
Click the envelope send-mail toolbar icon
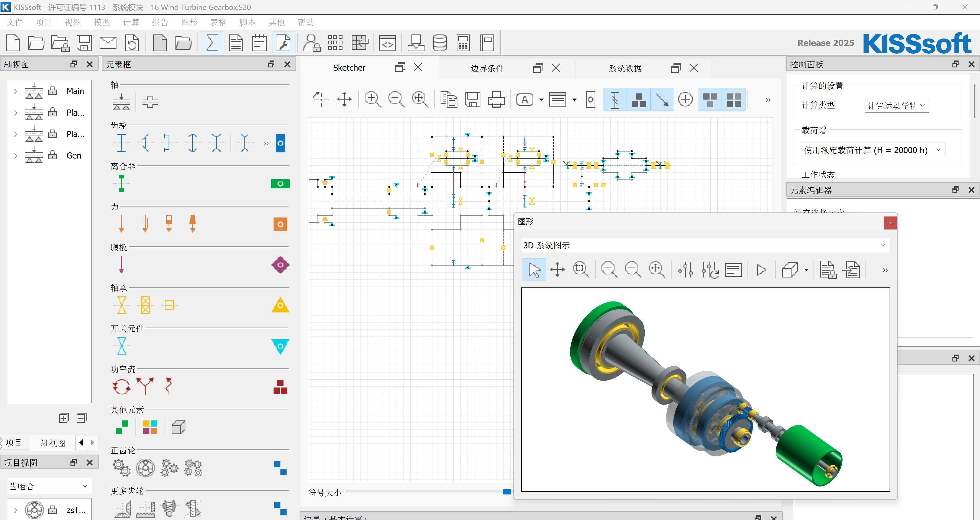point(108,43)
